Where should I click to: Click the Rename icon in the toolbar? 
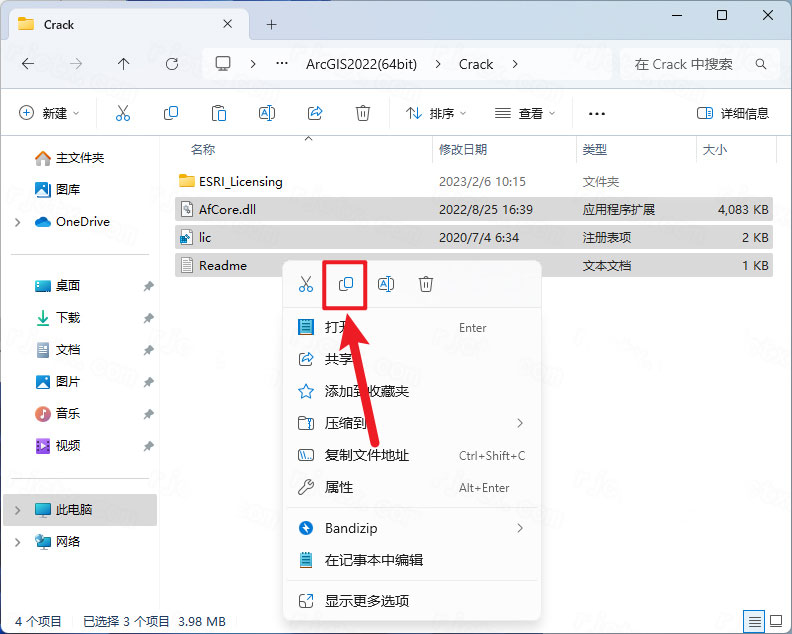[267, 113]
